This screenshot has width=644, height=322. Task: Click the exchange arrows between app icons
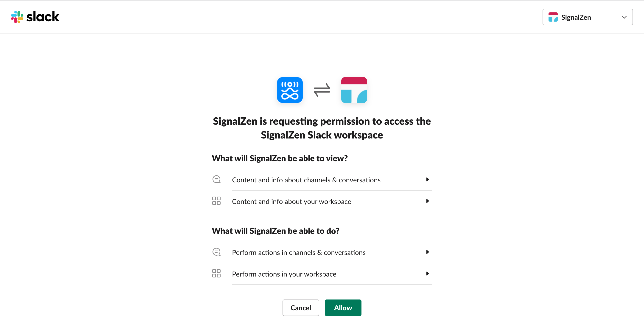(x=322, y=90)
